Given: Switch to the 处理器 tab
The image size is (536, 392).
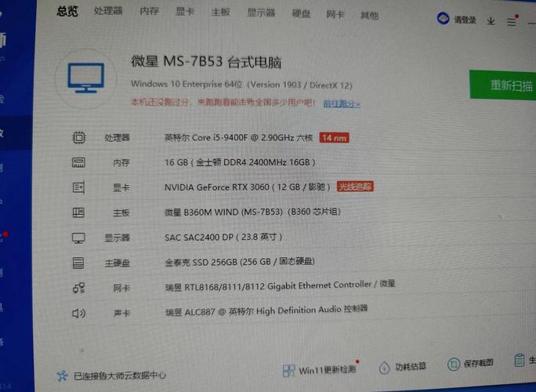Looking at the screenshot, I should 108,11.
